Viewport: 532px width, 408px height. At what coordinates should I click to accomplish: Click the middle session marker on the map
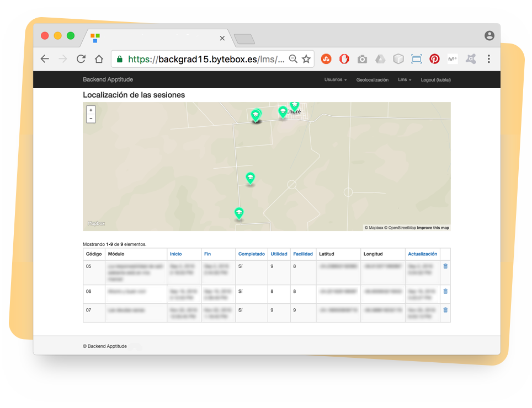(251, 178)
